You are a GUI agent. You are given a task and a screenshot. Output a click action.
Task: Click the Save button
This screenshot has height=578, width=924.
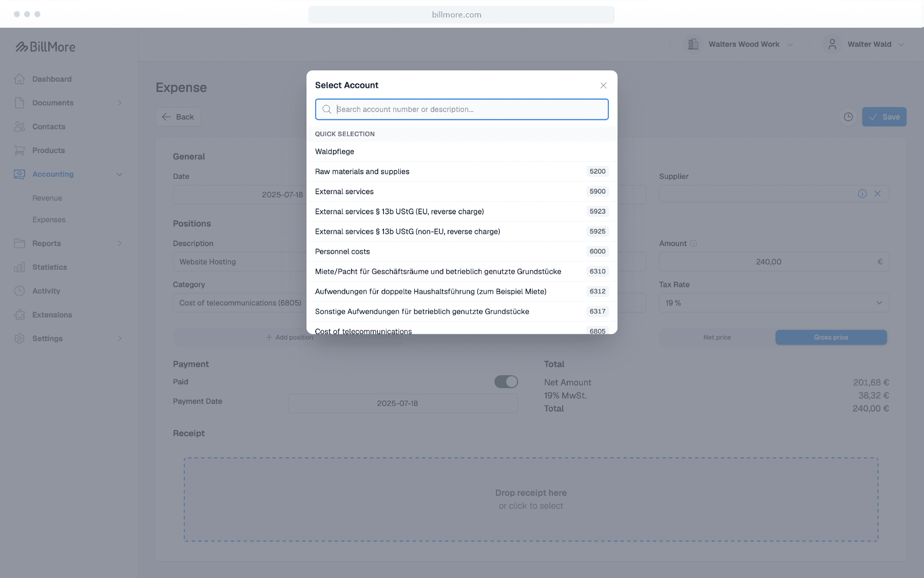pyautogui.click(x=884, y=117)
